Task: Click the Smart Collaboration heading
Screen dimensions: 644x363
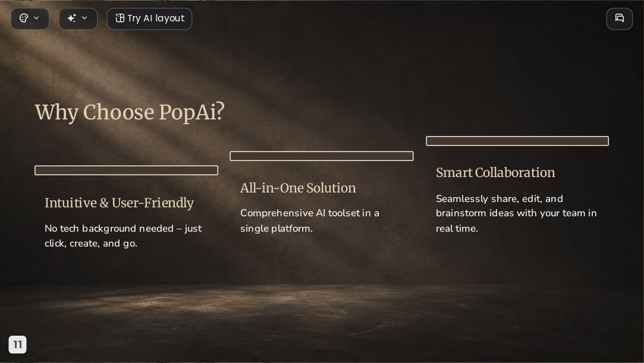Action: click(495, 173)
